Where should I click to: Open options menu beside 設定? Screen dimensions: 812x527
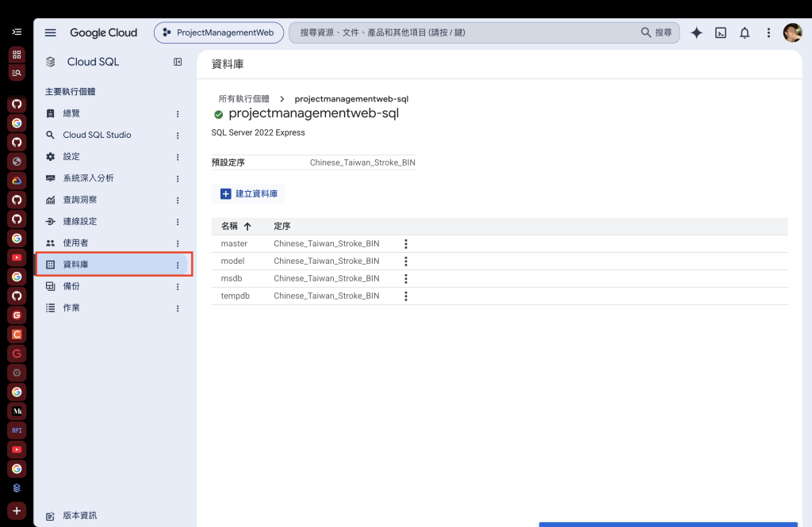click(x=178, y=157)
